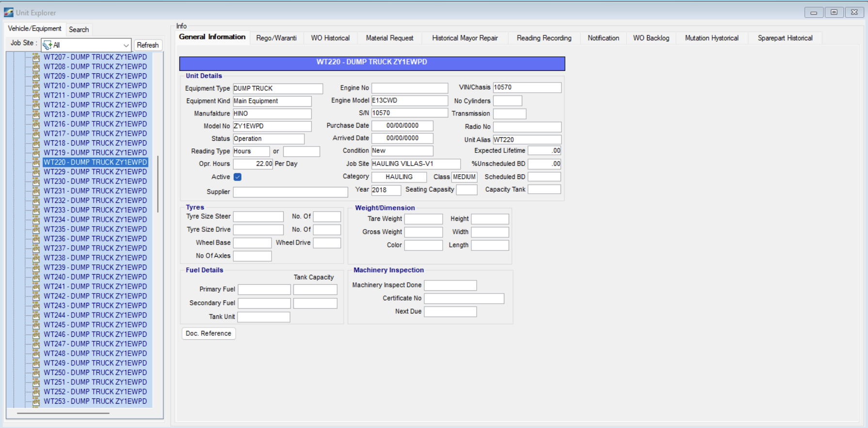Click the icon beside WT211 dump truck

tap(36, 96)
